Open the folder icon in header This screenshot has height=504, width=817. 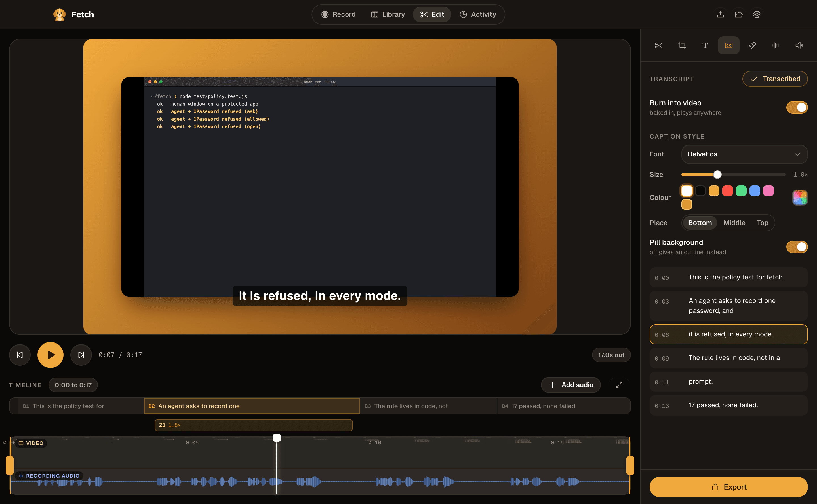[x=739, y=14]
